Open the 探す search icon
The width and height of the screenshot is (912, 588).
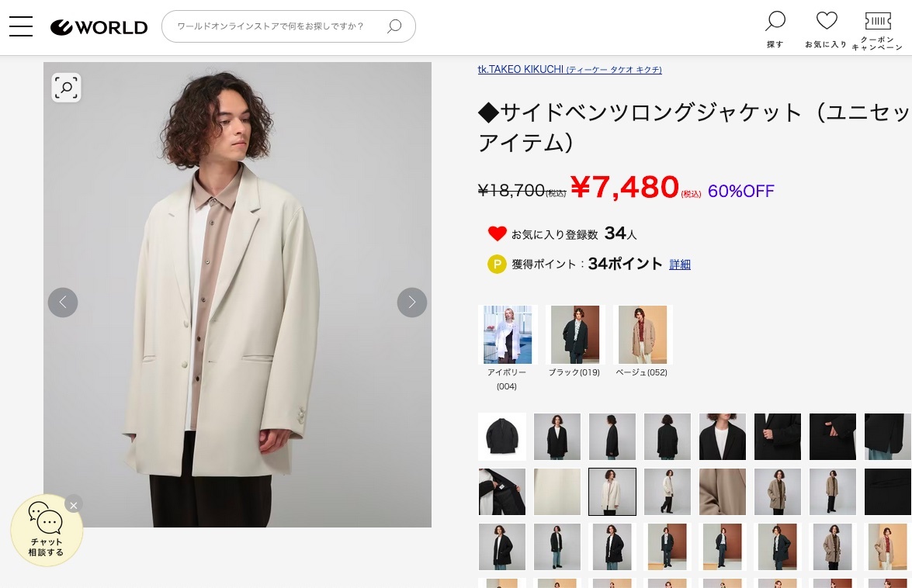(x=775, y=28)
